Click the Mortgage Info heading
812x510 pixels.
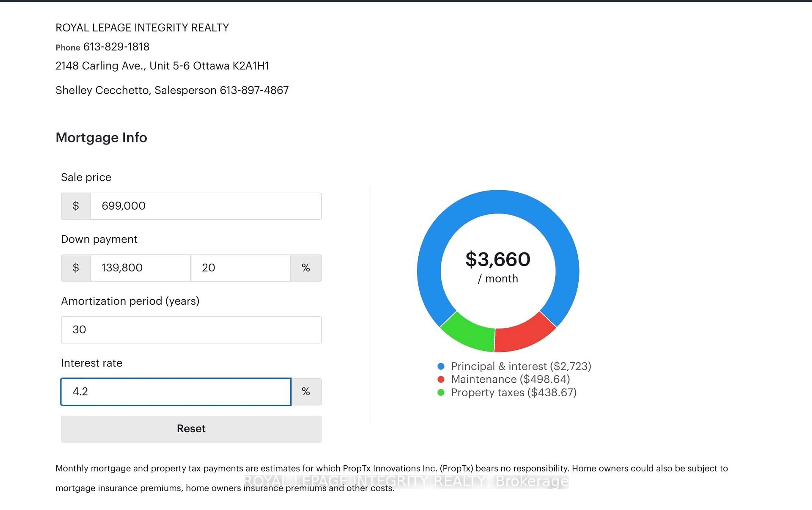coord(101,138)
